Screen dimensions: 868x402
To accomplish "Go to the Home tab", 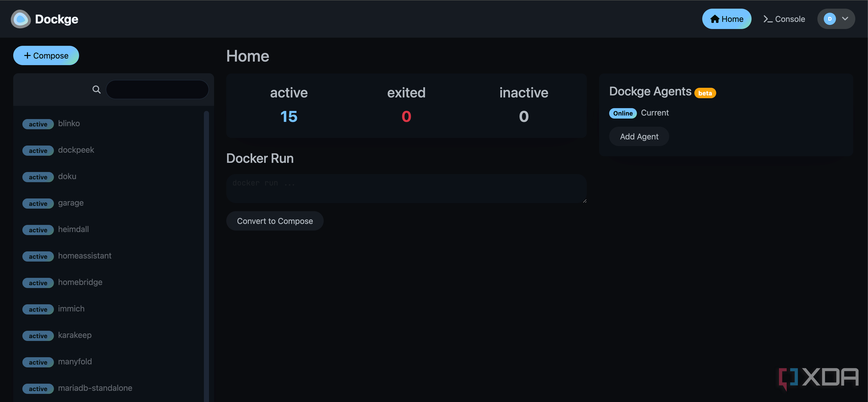I will point(726,19).
